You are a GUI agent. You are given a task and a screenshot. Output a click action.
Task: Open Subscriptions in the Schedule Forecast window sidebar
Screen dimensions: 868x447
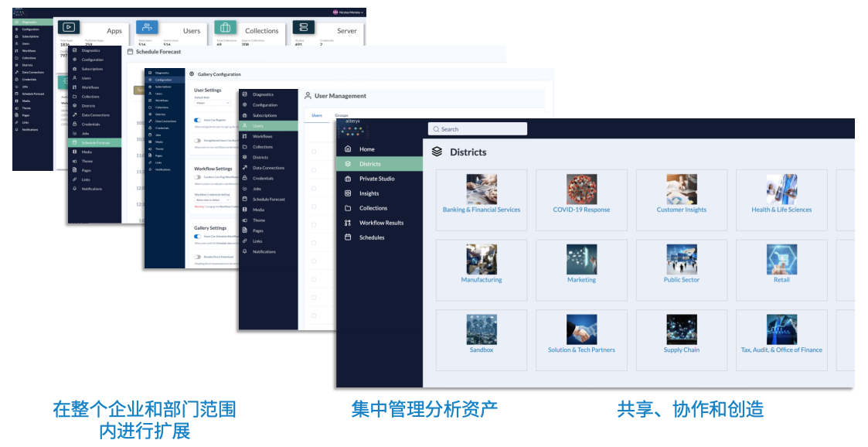pyautogui.click(x=94, y=70)
